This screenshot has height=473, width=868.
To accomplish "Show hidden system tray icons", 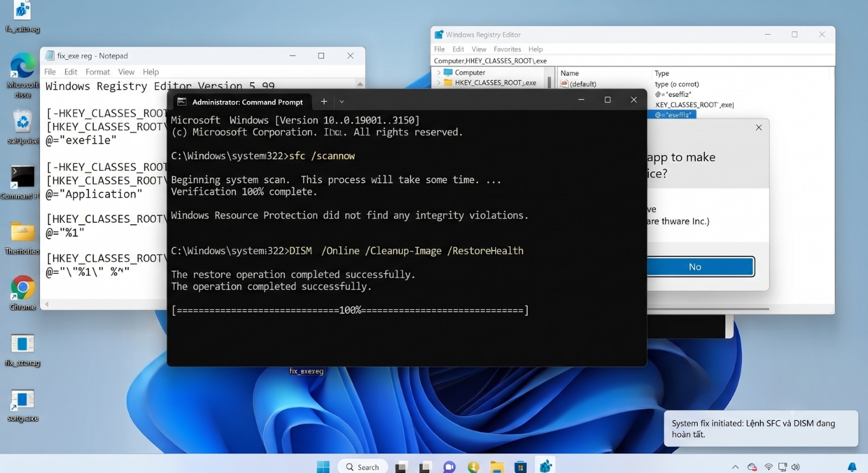I will click(x=735, y=467).
